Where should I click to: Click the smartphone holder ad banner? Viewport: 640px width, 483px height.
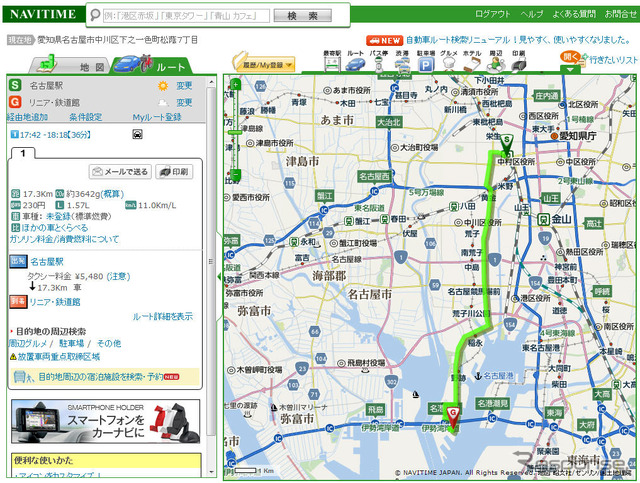(106, 422)
